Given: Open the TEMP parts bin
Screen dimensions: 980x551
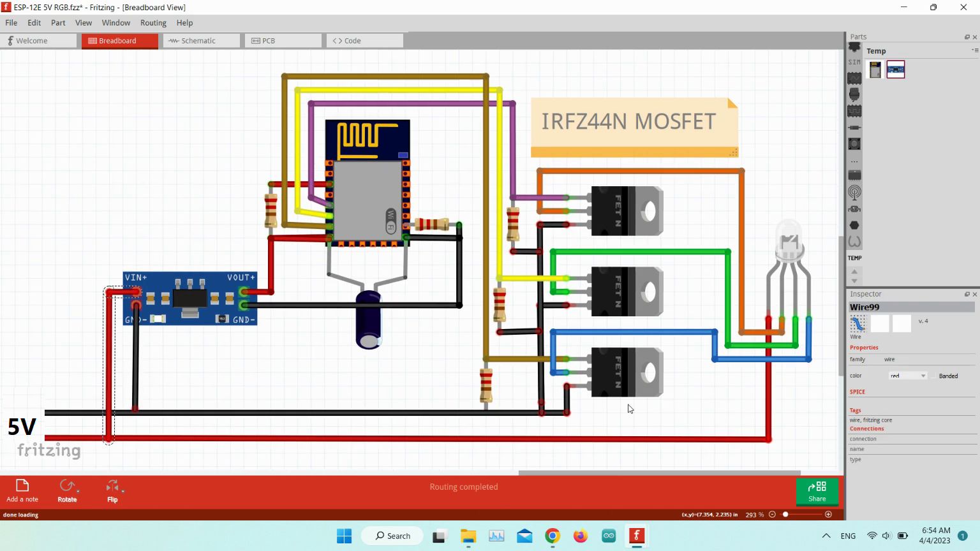Looking at the screenshot, I should [854, 258].
